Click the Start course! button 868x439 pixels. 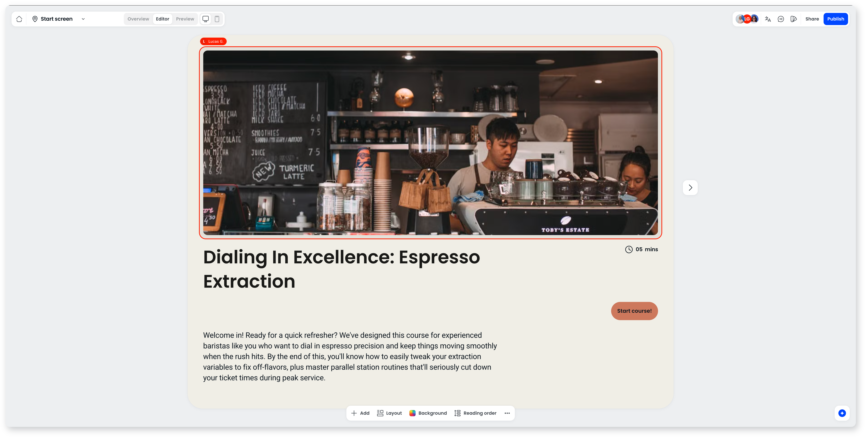coord(634,311)
